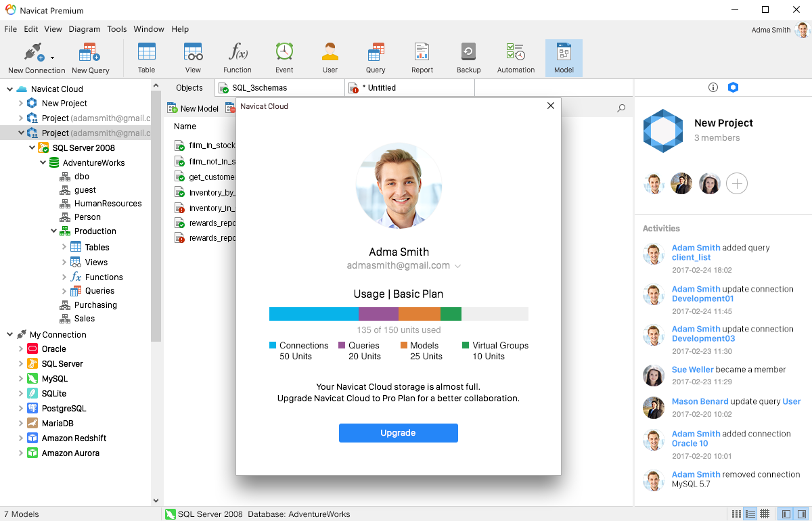Open the New Connection dropdown arrow
812x521 pixels.
click(x=52, y=58)
